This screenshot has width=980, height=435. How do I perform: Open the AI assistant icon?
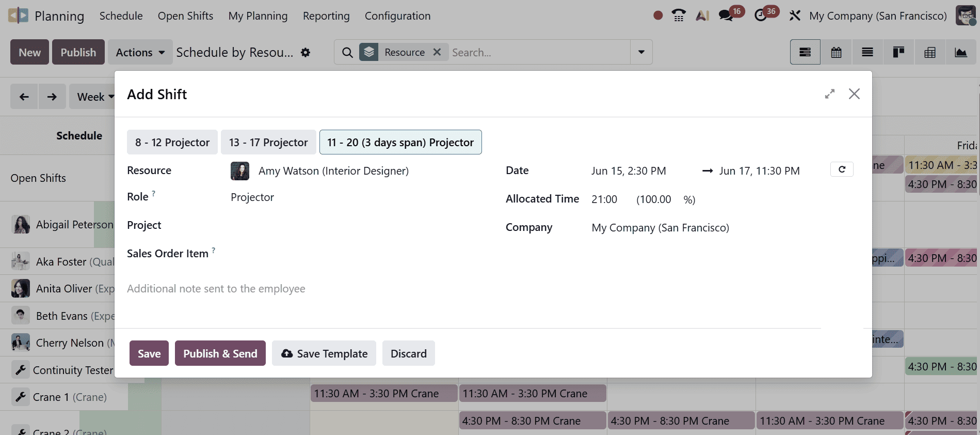click(702, 15)
